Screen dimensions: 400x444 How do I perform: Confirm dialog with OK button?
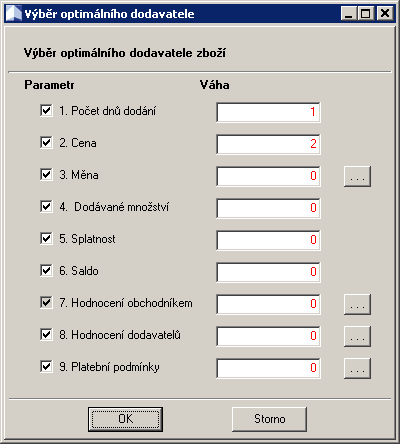125,419
